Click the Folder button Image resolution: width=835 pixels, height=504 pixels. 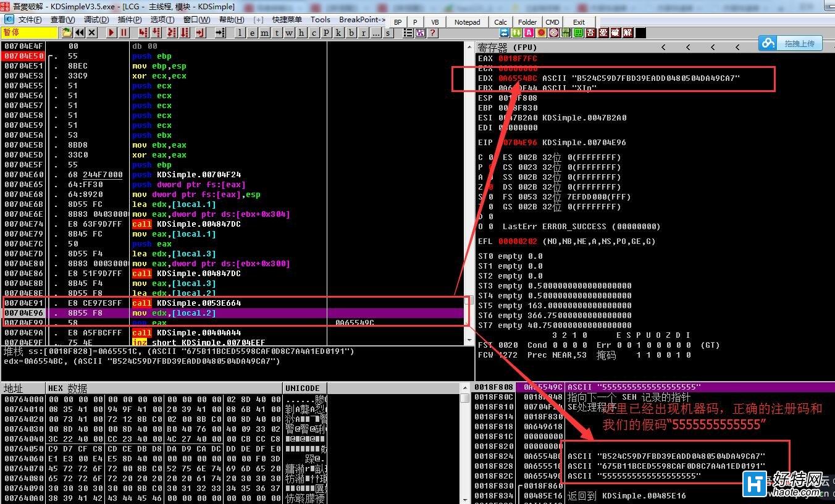coord(527,22)
